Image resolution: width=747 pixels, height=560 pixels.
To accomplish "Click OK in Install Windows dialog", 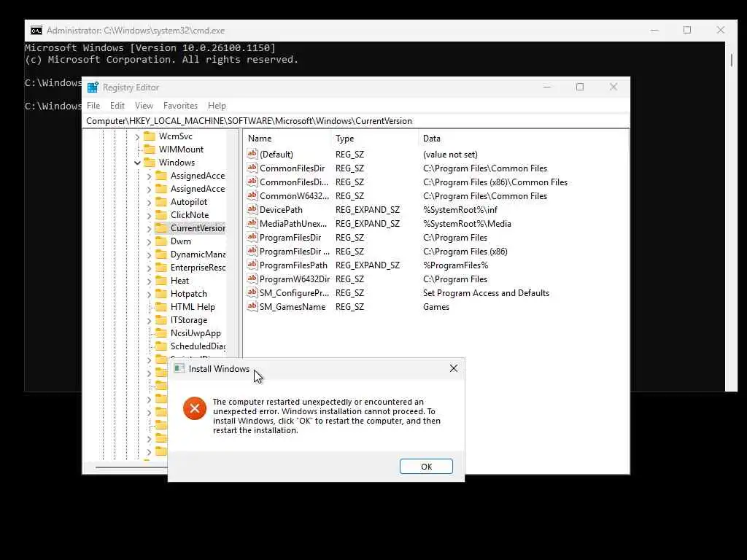I will tap(426, 466).
